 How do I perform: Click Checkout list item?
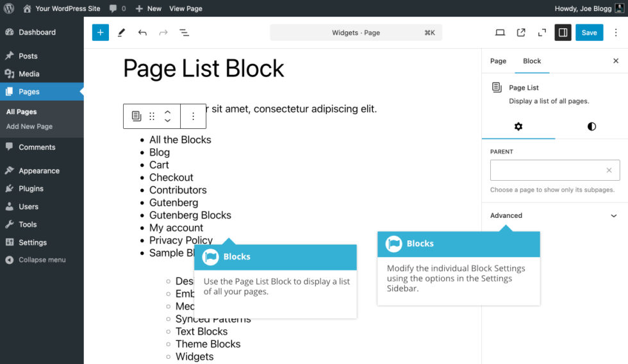point(171,178)
